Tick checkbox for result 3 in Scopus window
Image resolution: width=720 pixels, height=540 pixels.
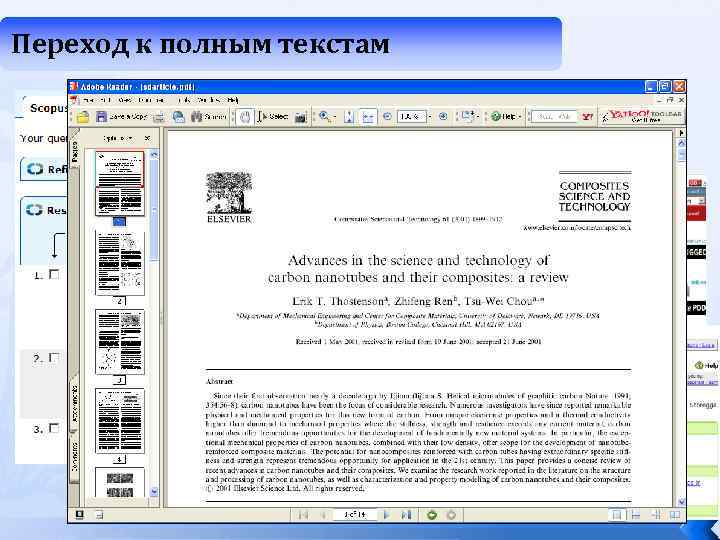54,428
